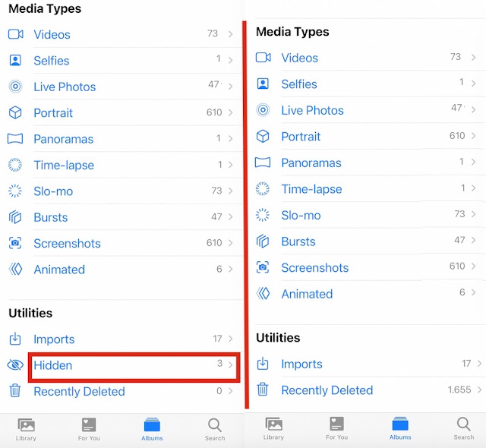Switch to Library tab in left panel

pos(26,429)
